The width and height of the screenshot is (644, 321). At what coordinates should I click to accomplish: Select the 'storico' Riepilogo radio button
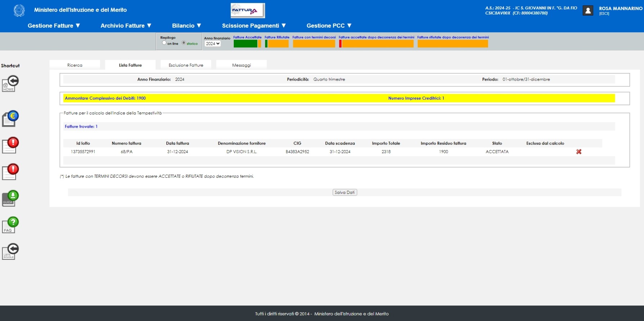pyautogui.click(x=184, y=43)
